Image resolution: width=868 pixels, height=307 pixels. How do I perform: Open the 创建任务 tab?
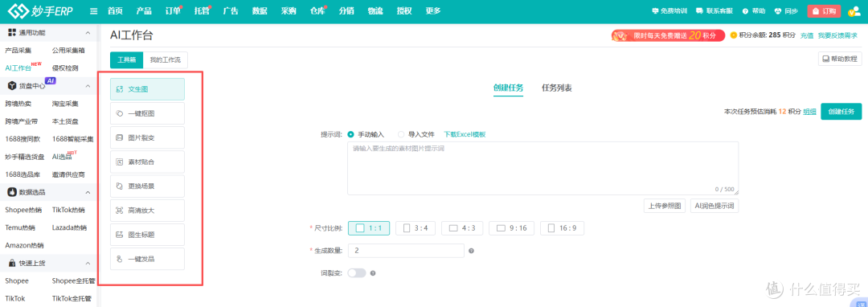[508, 88]
